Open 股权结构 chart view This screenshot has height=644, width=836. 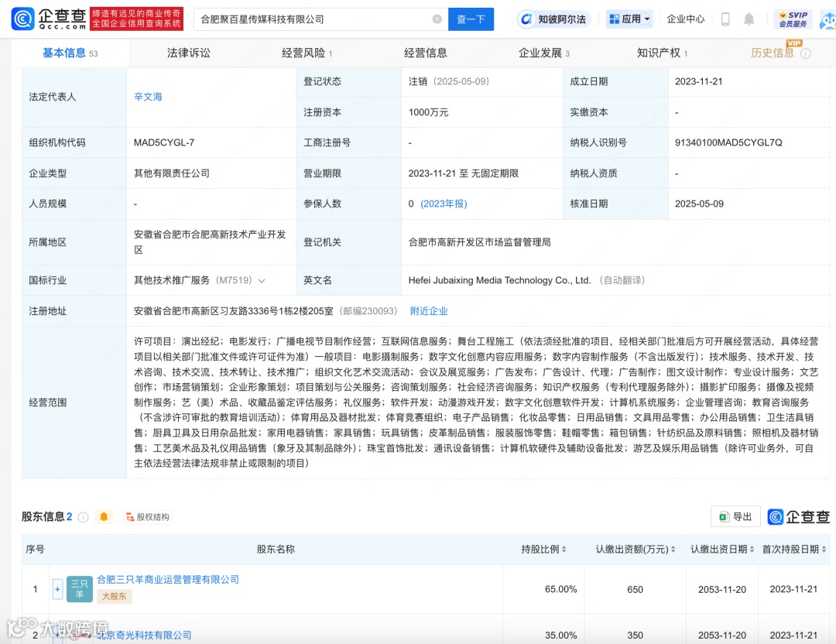pyautogui.click(x=148, y=516)
